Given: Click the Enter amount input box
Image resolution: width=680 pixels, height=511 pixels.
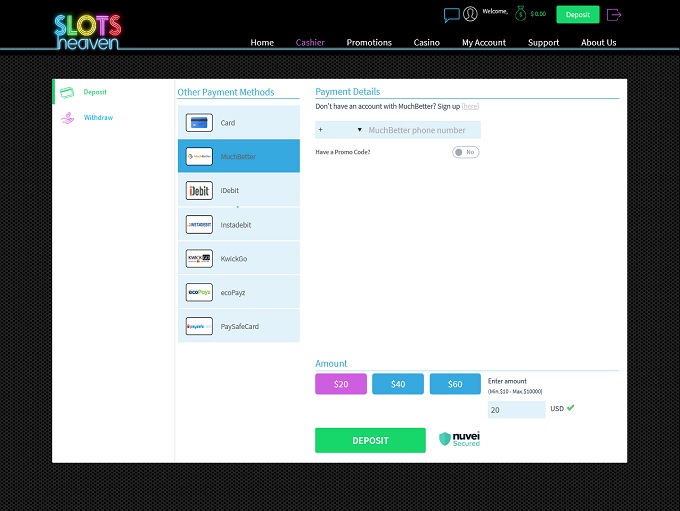Looking at the screenshot, I should (516, 409).
